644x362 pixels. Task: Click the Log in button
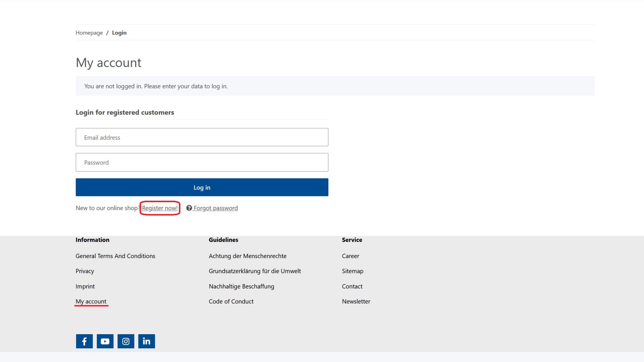pos(202,187)
